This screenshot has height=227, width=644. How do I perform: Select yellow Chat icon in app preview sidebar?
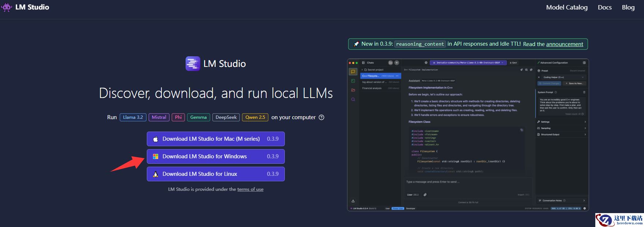click(353, 72)
